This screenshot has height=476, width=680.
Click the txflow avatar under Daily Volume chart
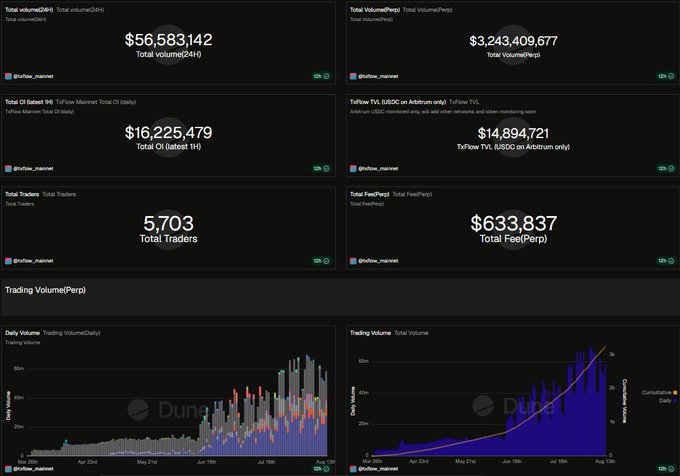tap(8, 469)
